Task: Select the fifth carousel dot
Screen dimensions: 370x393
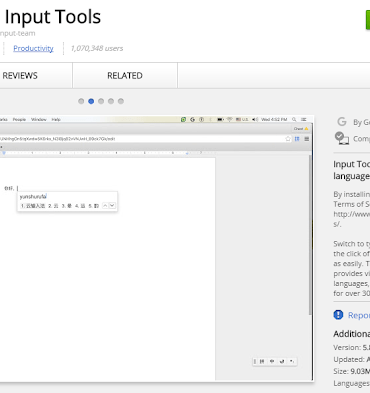Action: (x=121, y=101)
